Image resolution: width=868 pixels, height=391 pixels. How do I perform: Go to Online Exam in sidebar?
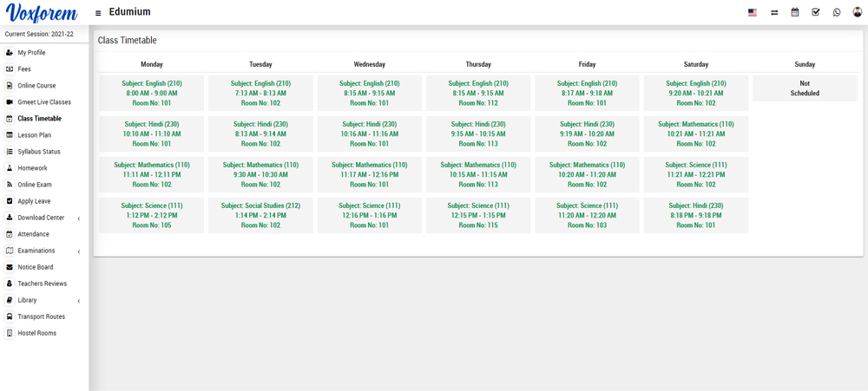(35, 185)
